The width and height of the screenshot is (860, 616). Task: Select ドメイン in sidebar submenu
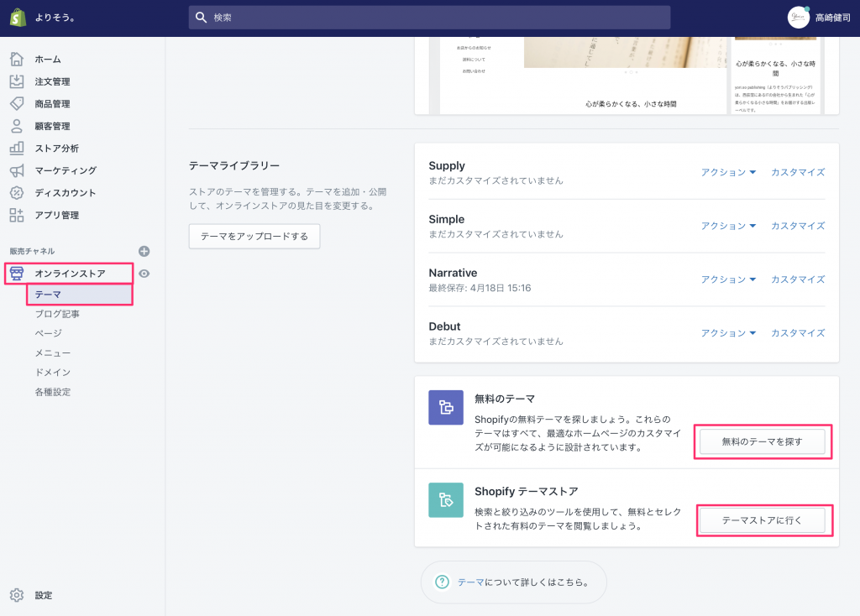[53, 372]
